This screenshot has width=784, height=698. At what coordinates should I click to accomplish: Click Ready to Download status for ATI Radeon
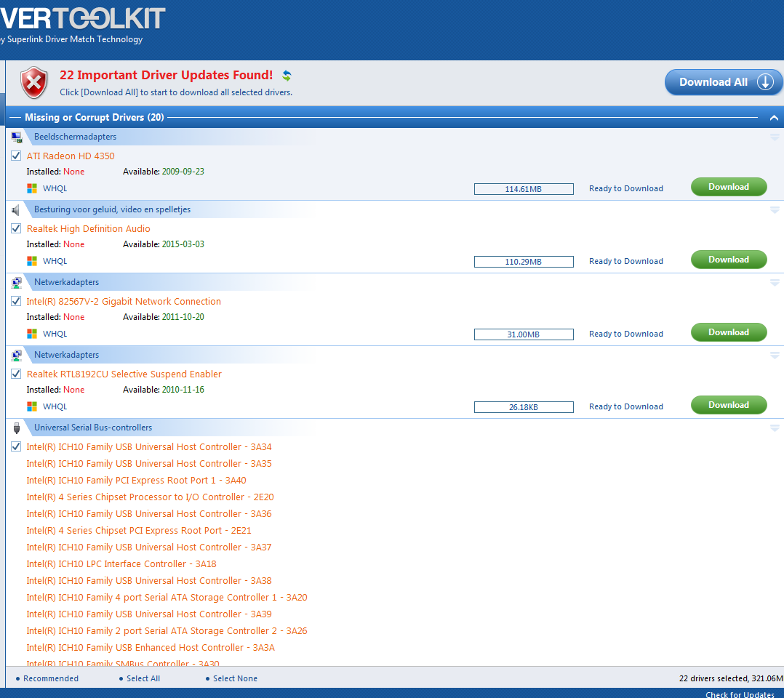click(x=626, y=188)
